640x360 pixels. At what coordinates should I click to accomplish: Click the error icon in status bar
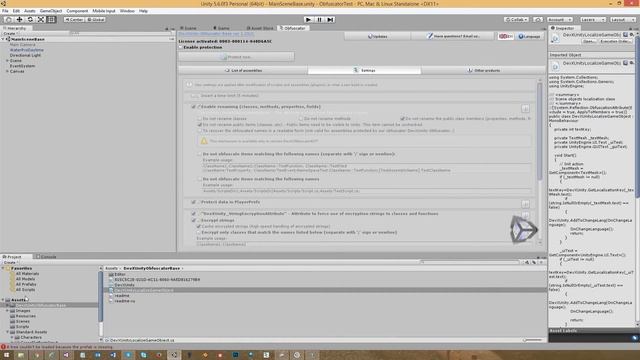point(3,347)
